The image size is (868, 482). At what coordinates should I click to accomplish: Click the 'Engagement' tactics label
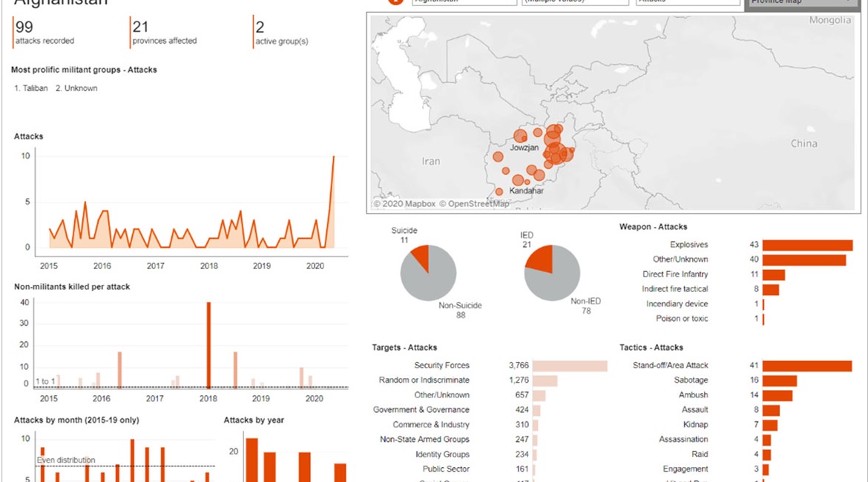click(685, 469)
